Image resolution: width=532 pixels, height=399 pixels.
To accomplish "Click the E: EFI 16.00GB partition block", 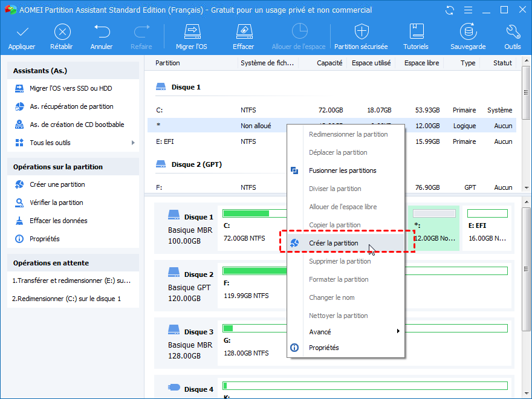I will click(487, 228).
